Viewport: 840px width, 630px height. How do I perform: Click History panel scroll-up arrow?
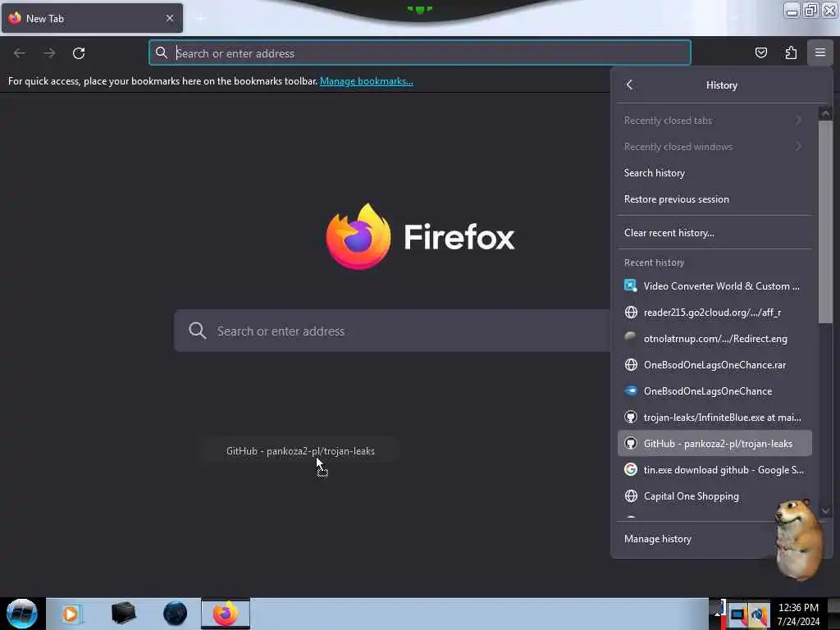point(825,113)
